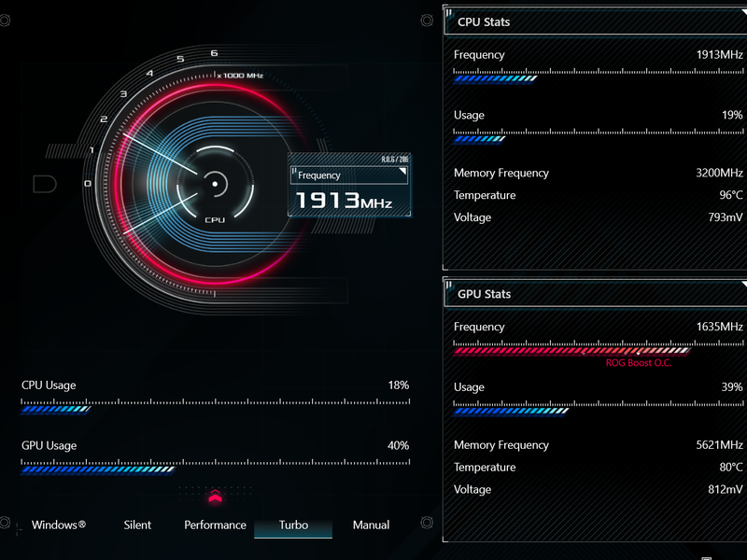Image resolution: width=747 pixels, height=560 pixels.
Task: Click the GPU Usage label
Action: coord(49,446)
